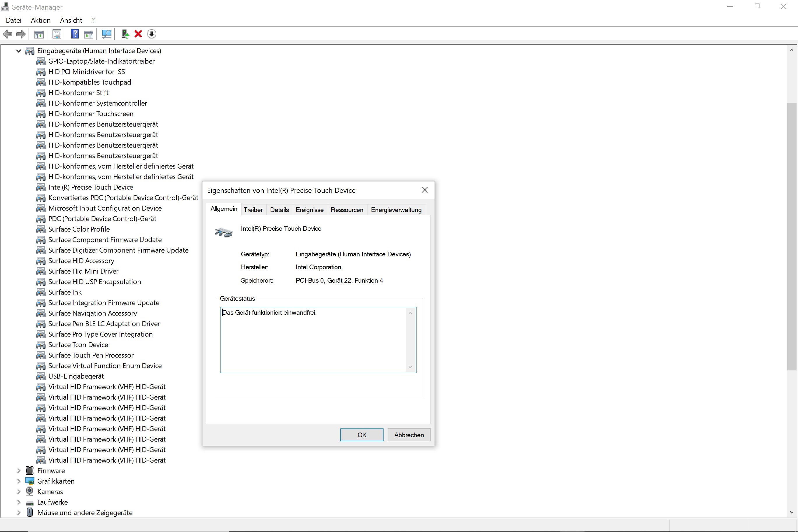Click the Back arrow in the toolbar
798x532 pixels.
8,34
